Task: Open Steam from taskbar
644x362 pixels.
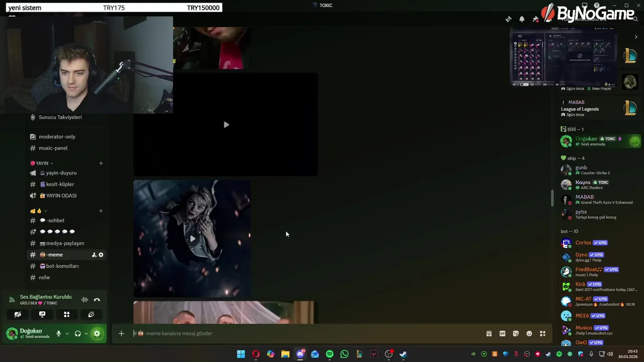Action: [x=403, y=354]
